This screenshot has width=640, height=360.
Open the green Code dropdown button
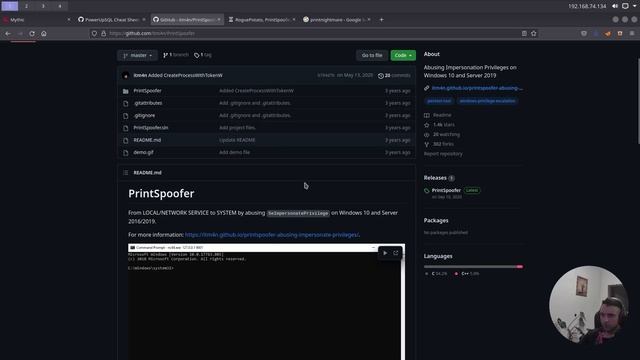[x=403, y=55]
